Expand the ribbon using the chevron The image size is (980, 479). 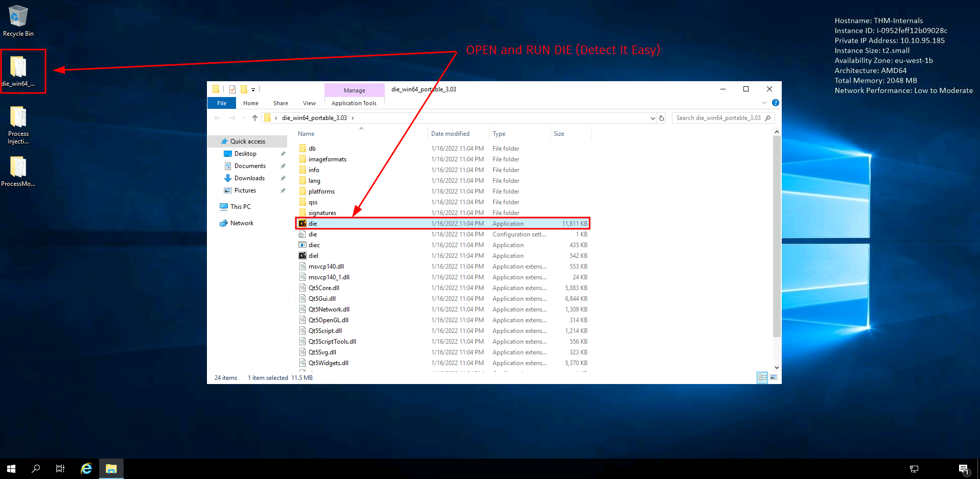764,103
